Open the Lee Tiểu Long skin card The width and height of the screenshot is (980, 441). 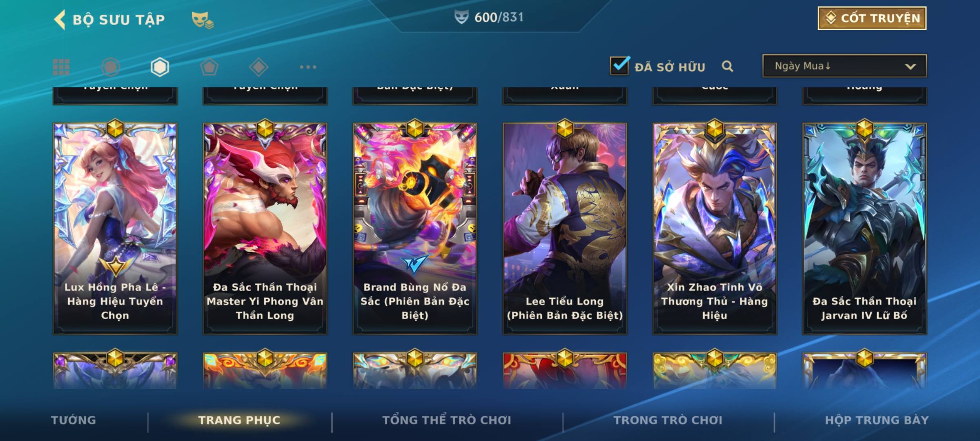click(x=565, y=229)
